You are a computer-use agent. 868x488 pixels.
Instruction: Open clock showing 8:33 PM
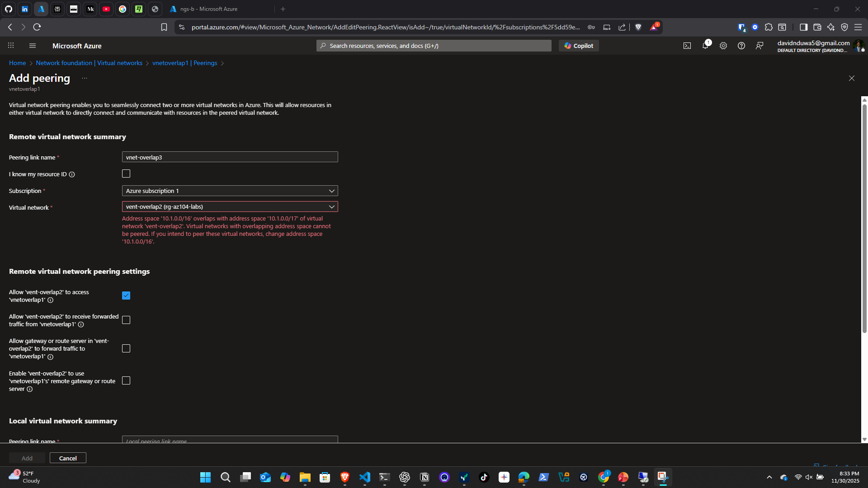click(x=845, y=477)
